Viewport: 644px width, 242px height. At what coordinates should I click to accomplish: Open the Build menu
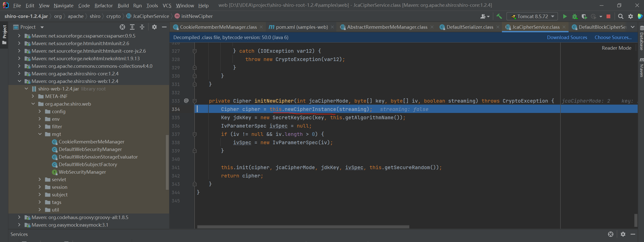pyautogui.click(x=123, y=5)
